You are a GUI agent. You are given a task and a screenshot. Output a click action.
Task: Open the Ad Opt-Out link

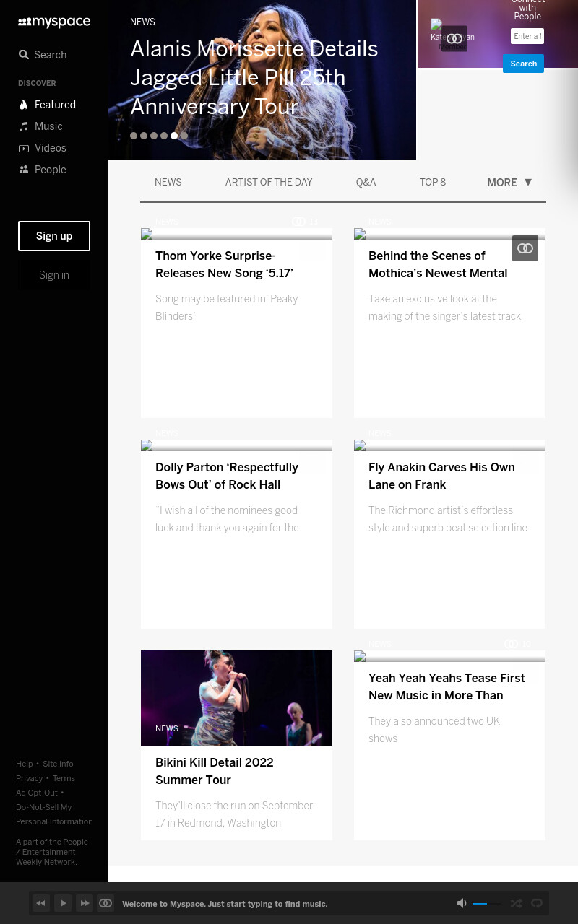(37, 793)
